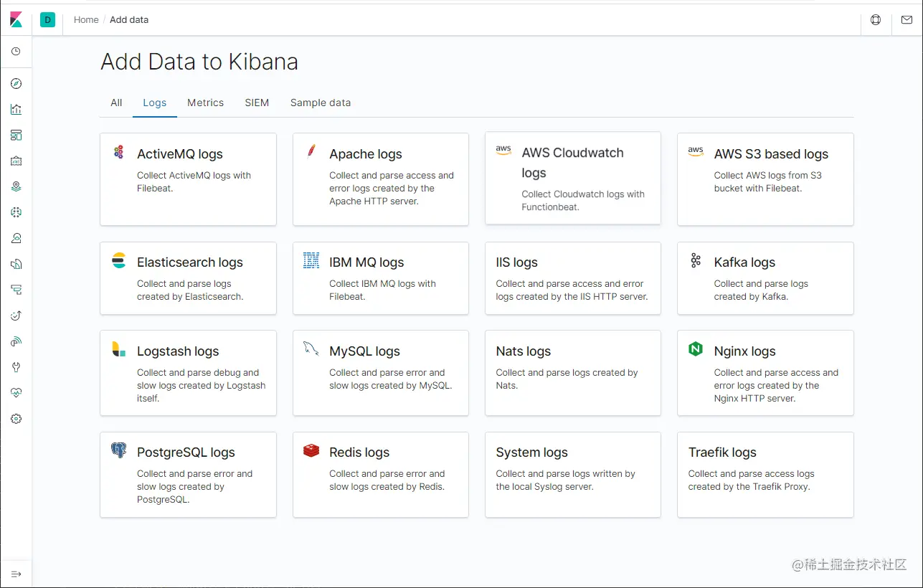
Task: Open the spaces menu 'D' avatar
Action: (x=48, y=20)
